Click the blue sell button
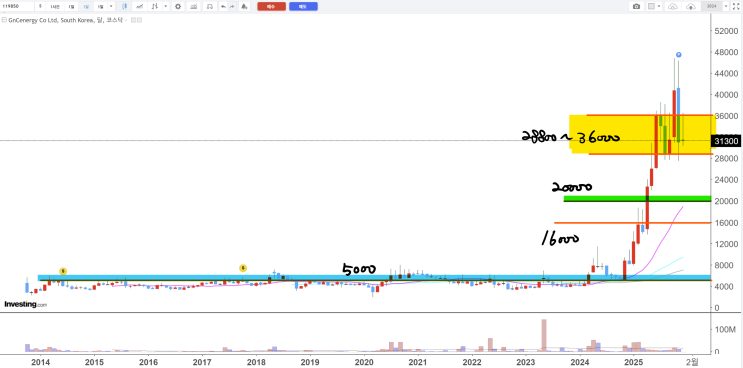The width and height of the screenshot is (743, 368). [303, 7]
